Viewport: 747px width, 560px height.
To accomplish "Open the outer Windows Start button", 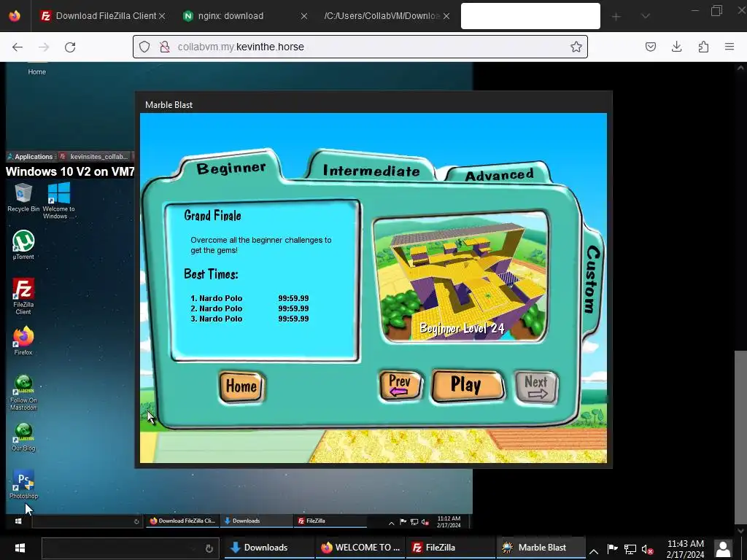I will pos(20,548).
